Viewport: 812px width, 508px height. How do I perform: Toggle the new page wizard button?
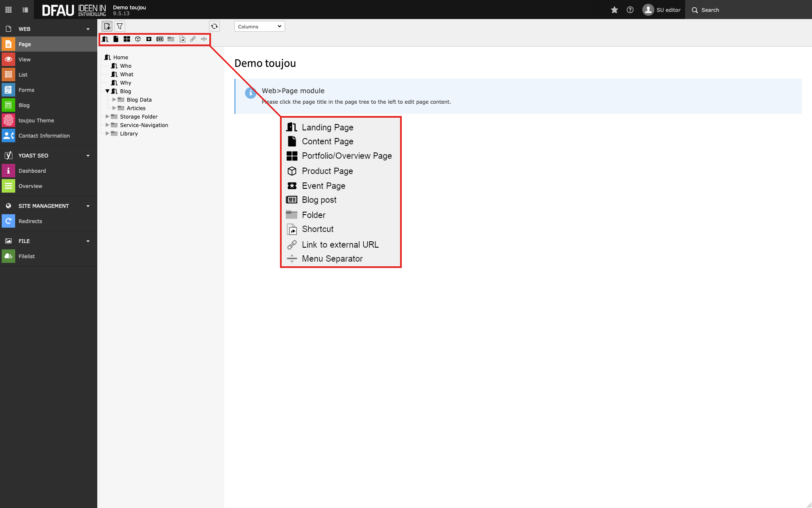pos(107,26)
